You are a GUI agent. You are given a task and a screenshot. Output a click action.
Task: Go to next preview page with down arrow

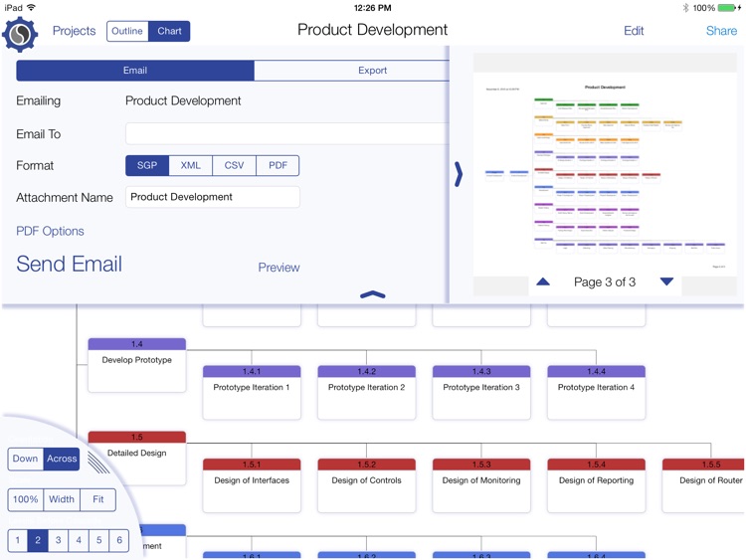(x=667, y=281)
